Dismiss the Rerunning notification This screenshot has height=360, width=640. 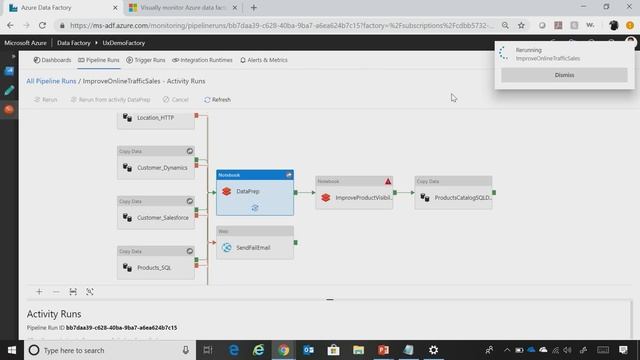pos(564,75)
